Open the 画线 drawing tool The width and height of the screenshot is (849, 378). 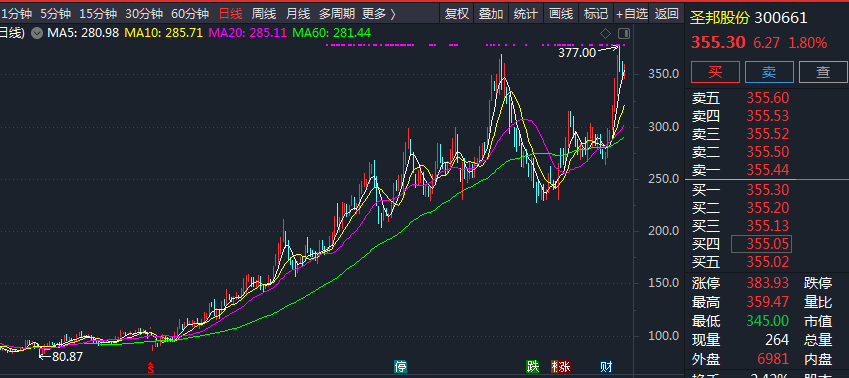click(561, 14)
